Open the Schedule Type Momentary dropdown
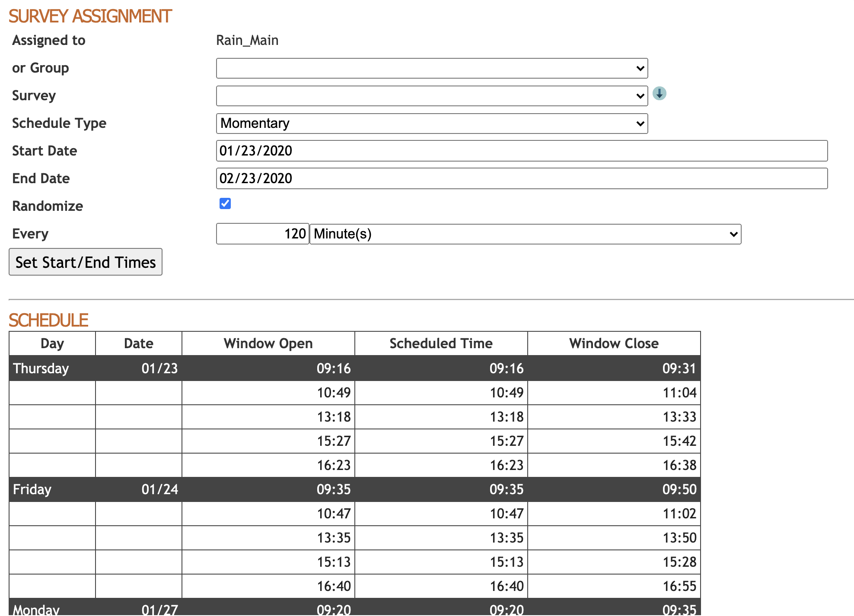This screenshot has height=616, width=854. coord(431,124)
